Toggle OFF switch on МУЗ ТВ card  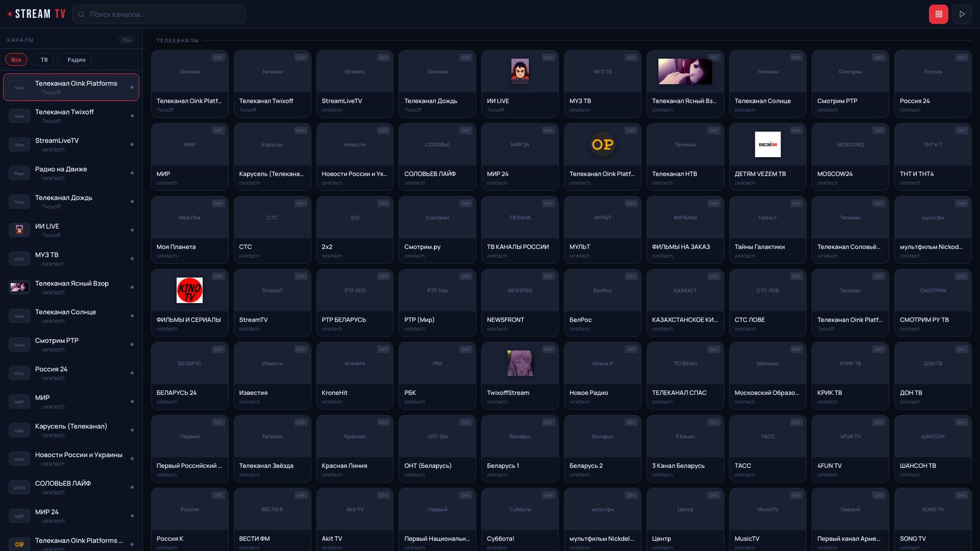coord(631,58)
